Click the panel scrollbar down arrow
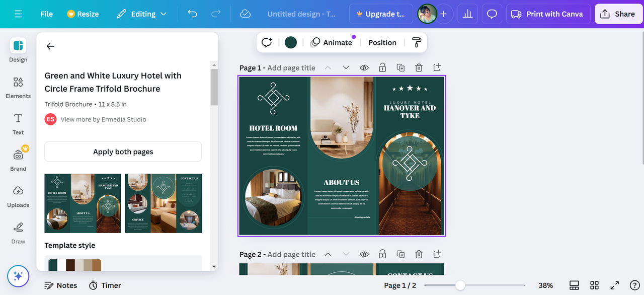Viewport: 644px width, 295px height. point(214,266)
